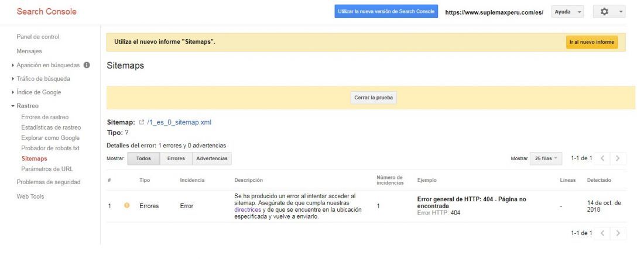Expand 'Aparición en búsquedas' section

click(x=48, y=65)
